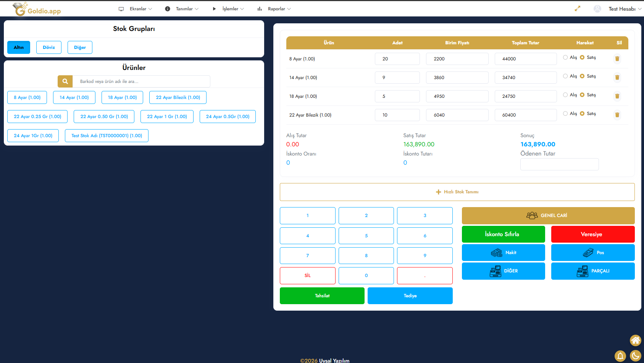This screenshot has height=363, width=644.
Task: Switch to dark mode with moon icon
Action: click(635, 356)
